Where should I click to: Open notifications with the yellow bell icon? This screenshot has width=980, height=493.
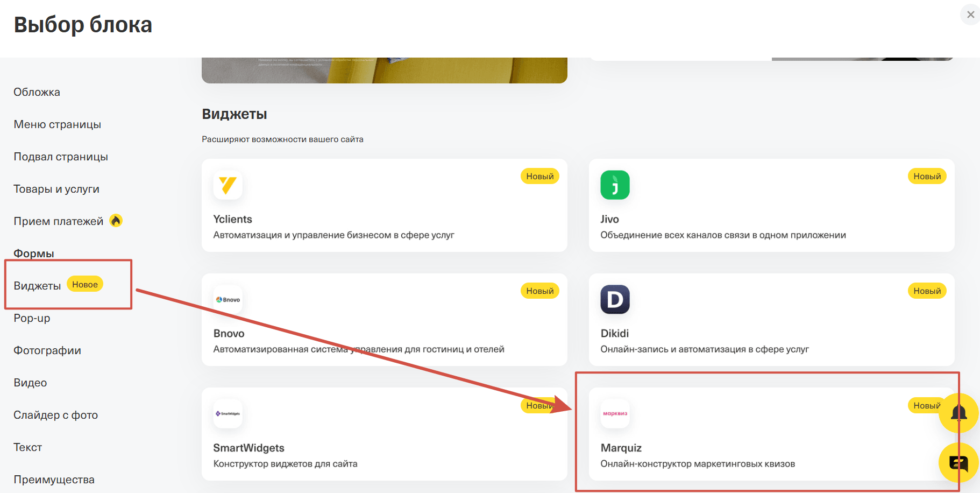click(x=958, y=413)
